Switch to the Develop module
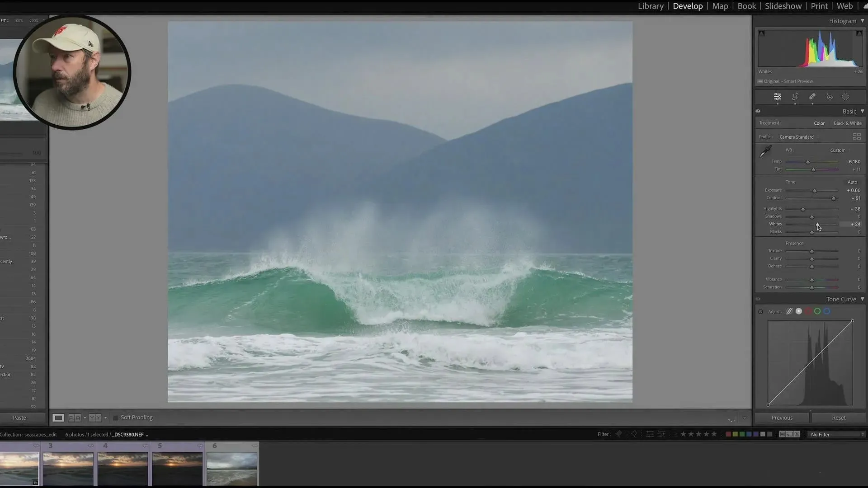The height and width of the screenshot is (488, 868). coord(688,6)
